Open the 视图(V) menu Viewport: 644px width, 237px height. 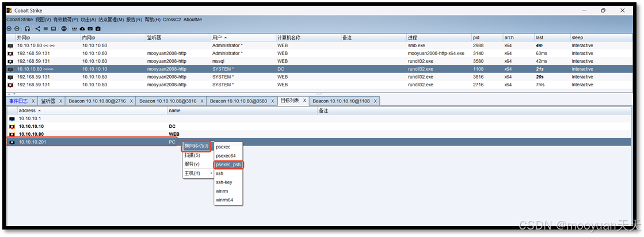[x=43, y=20]
